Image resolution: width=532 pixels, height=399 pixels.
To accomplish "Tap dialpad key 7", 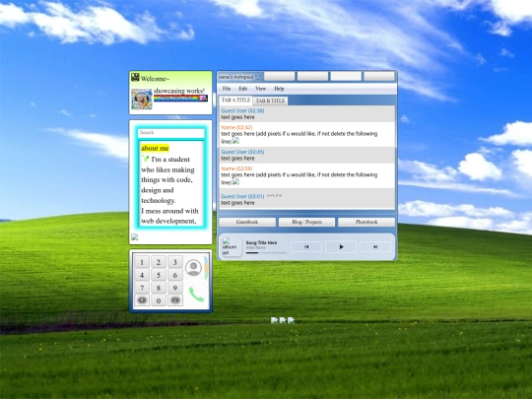I will tap(142, 288).
